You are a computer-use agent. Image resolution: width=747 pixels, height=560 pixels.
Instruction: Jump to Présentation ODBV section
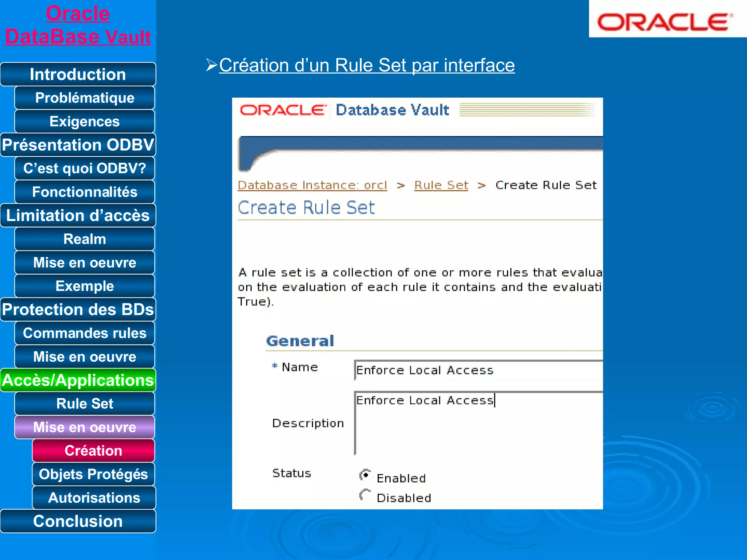tap(78, 145)
